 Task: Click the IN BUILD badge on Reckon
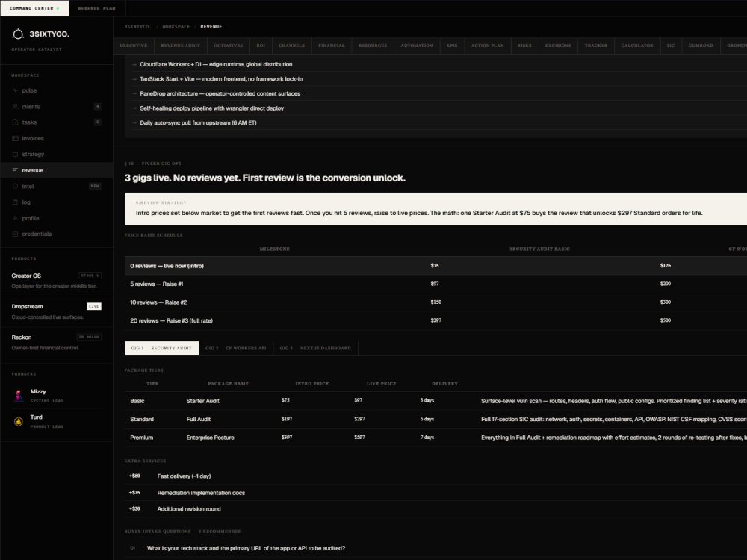[89, 337]
